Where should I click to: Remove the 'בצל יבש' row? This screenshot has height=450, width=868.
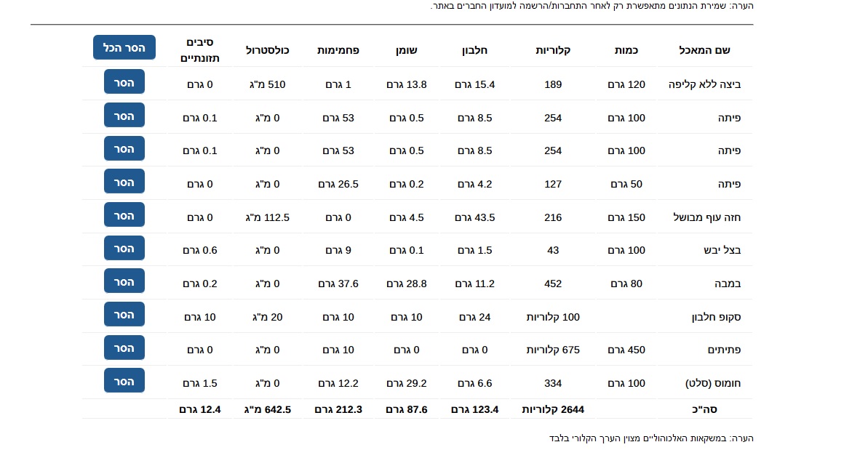pos(124,248)
